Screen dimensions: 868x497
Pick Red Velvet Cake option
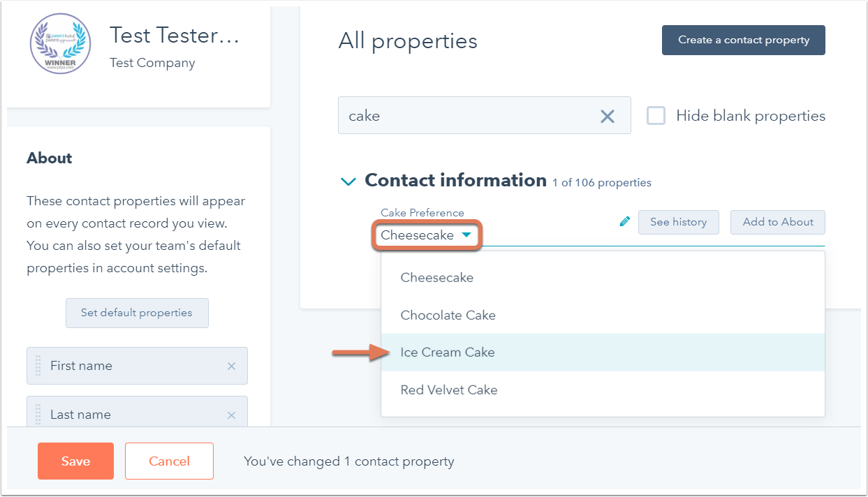[x=449, y=390]
